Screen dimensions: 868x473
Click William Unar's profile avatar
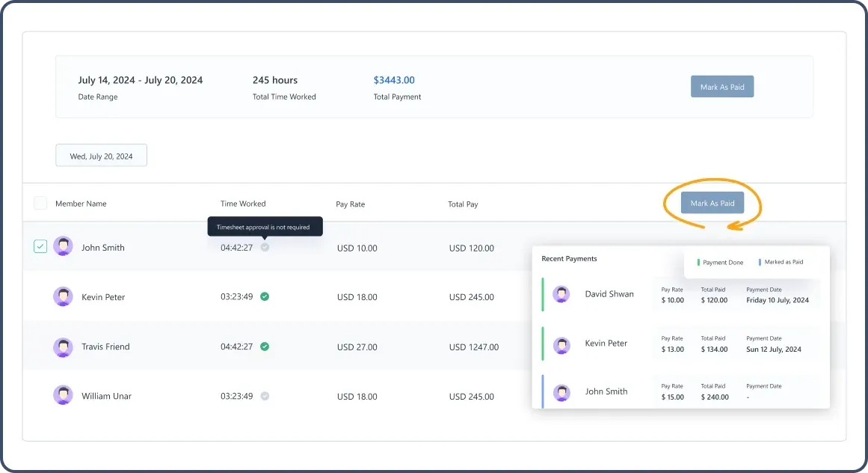point(63,396)
